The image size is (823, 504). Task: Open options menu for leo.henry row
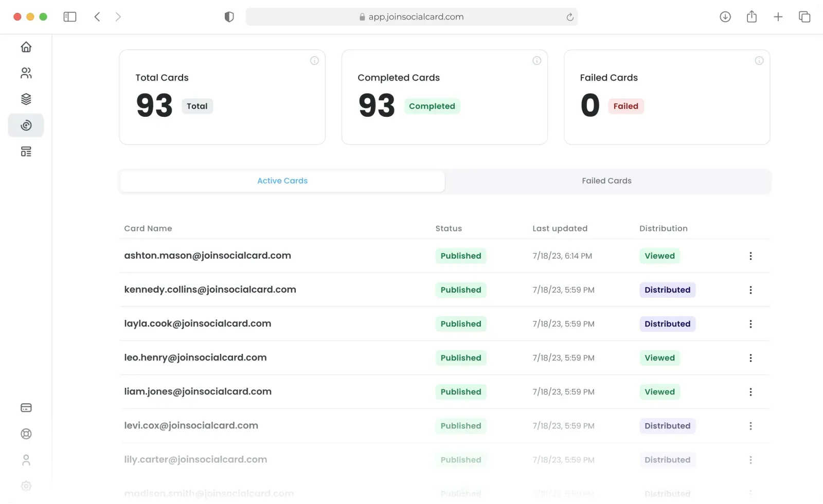pyautogui.click(x=750, y=358)
